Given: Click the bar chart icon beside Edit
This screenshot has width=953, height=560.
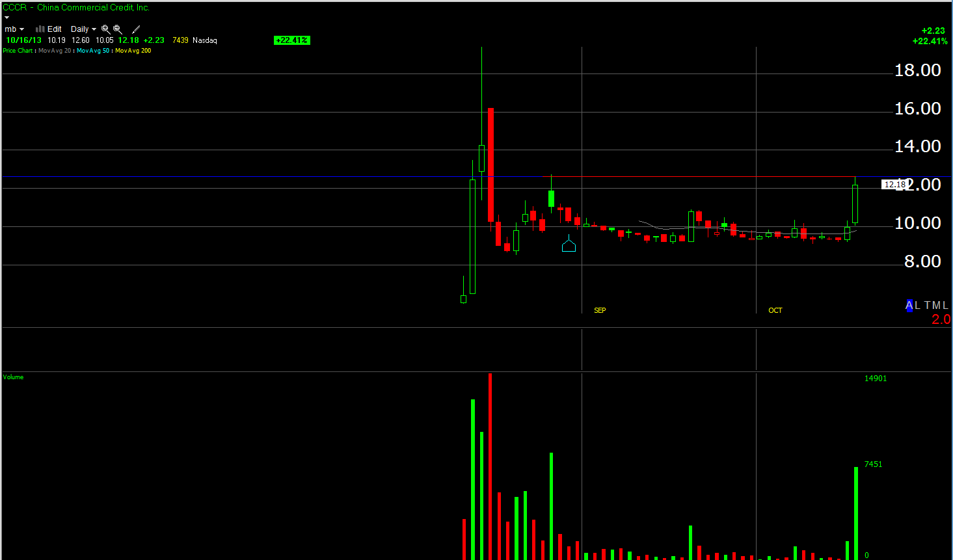Looking at the screenshot, I should [x=40, y=29].
